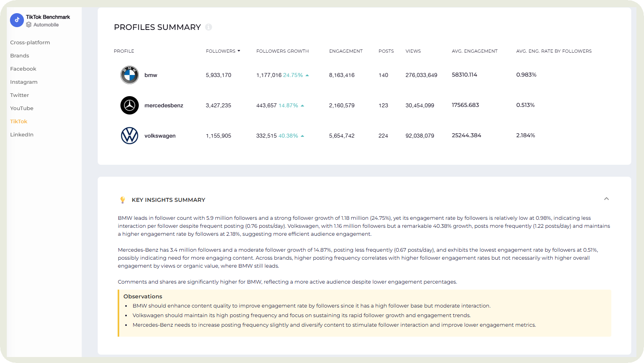Click the Key Insights lightbulb icon
This screenshot has height=363, width=644.
pyautogui.click(x=122, y=200)
